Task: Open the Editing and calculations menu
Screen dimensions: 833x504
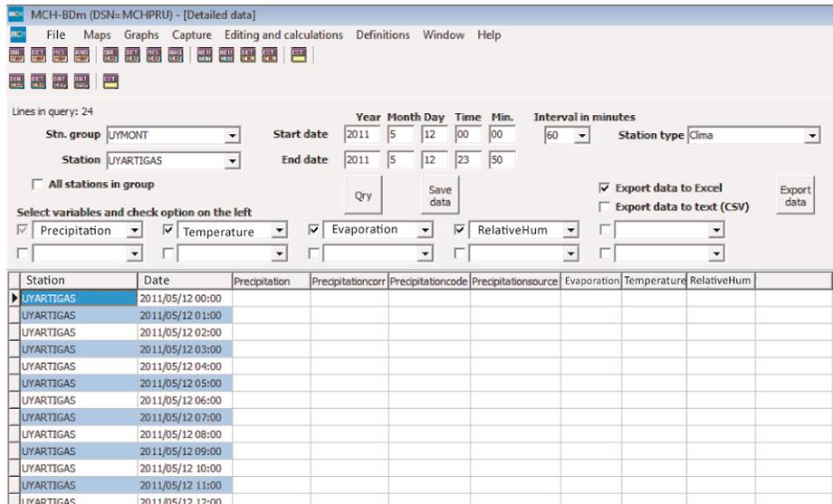Action: pos(283,34)
